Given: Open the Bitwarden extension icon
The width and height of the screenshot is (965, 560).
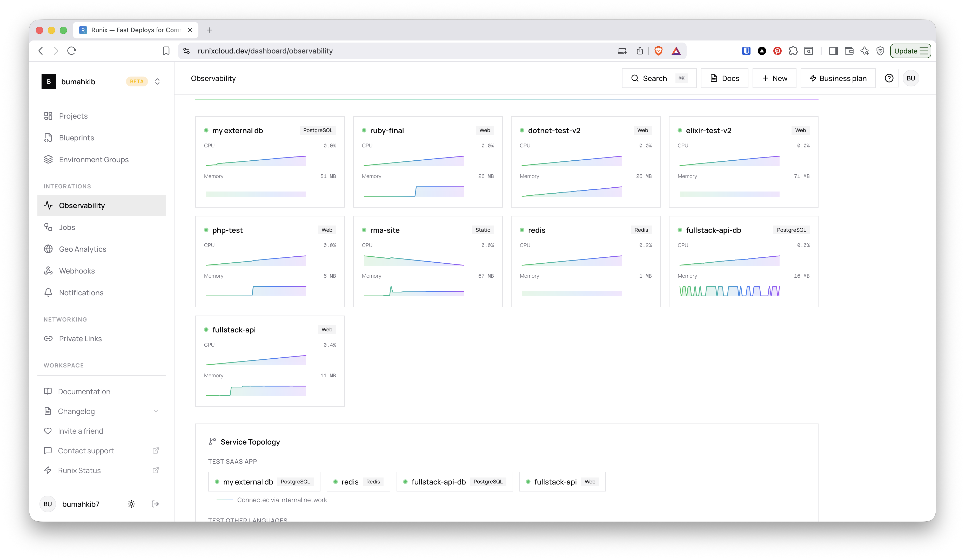Looking at the screenshot, I should click(x=746, y=51).
